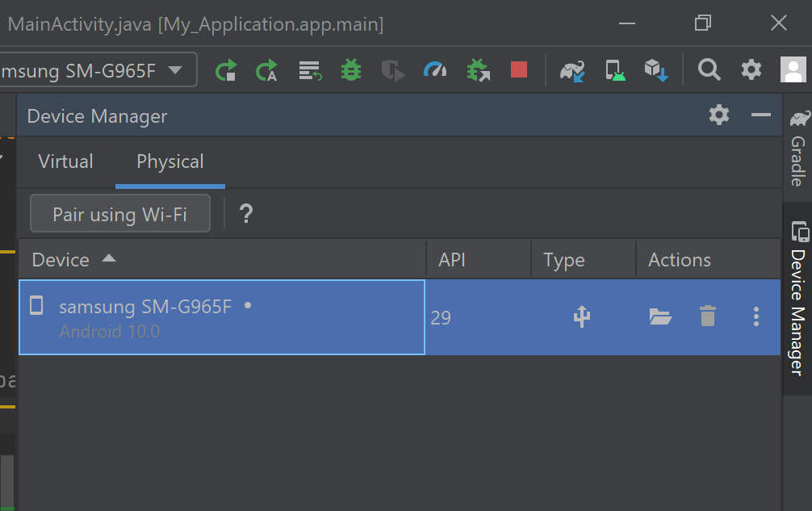Switch to the Virtual devices tab
812x511 pixels.
coord(65,161)
